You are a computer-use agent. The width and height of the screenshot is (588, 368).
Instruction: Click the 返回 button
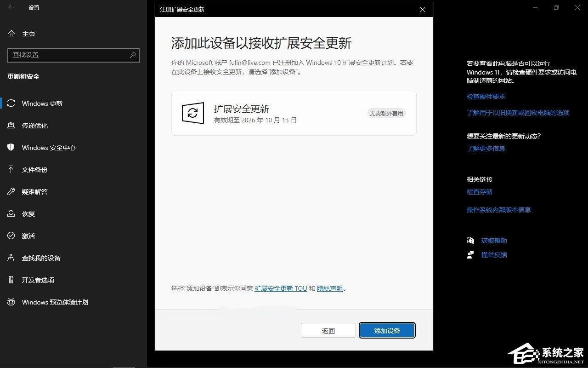coord(328,330)
